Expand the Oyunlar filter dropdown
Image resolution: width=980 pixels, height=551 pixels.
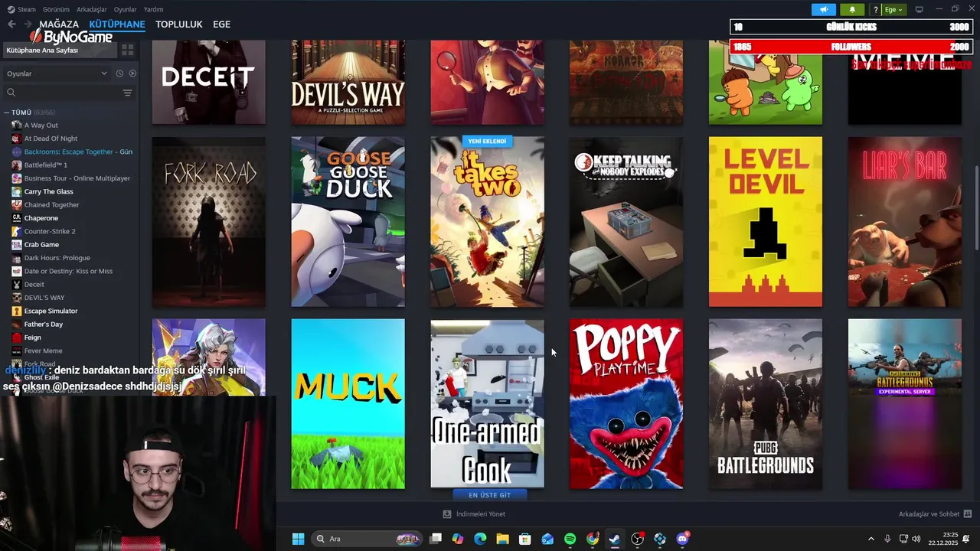[57, 73]
